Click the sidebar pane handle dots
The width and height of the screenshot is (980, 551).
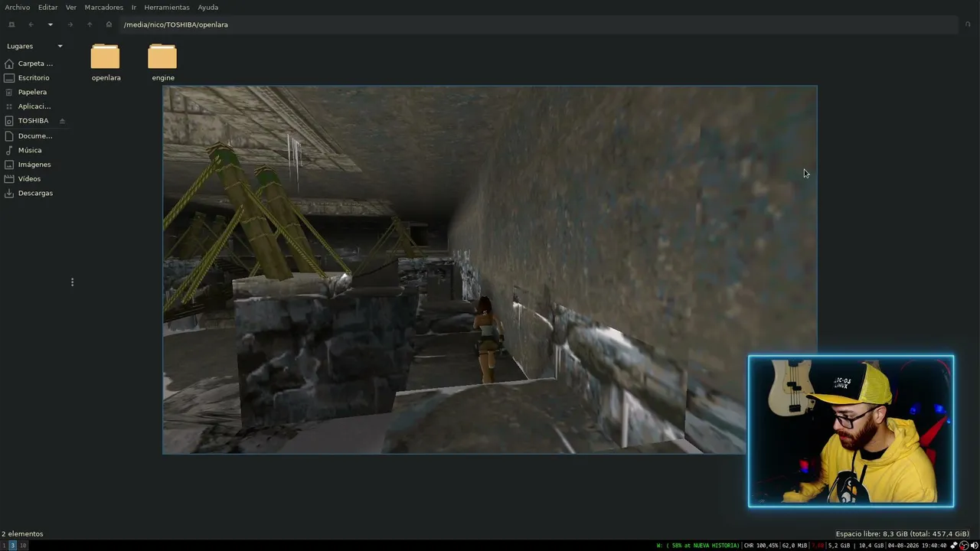(x=72, y=282)
